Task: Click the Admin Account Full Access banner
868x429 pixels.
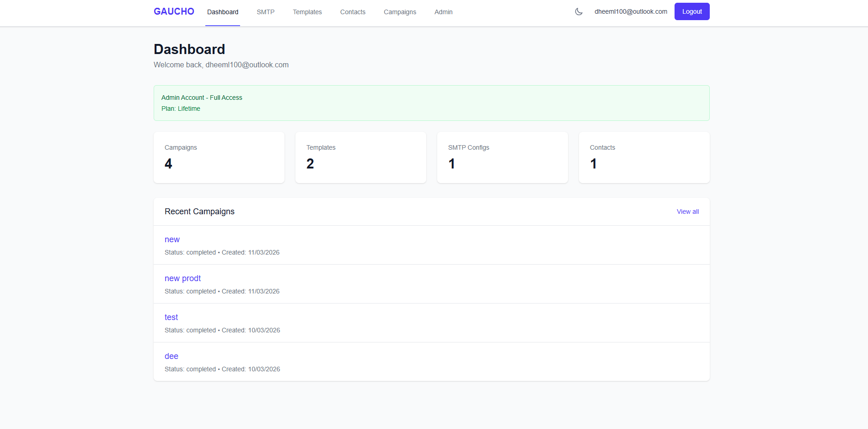Action: pyautogui.click(x=431, y=103)
